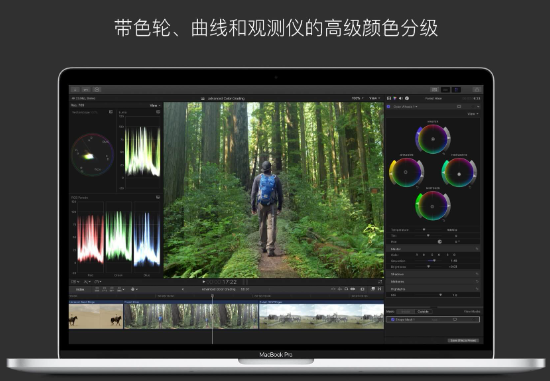Click the Mix slider handle

(441, 295)
